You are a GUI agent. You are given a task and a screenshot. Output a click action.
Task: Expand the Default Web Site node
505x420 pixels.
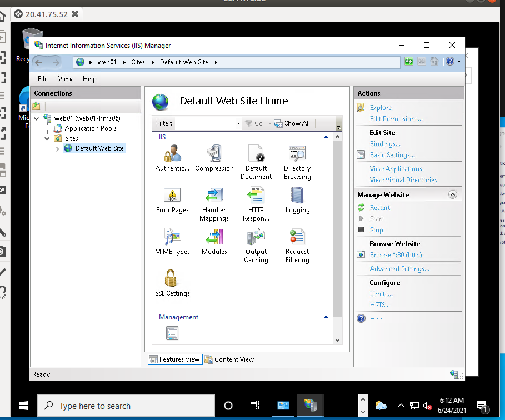[x=57, y=149]
